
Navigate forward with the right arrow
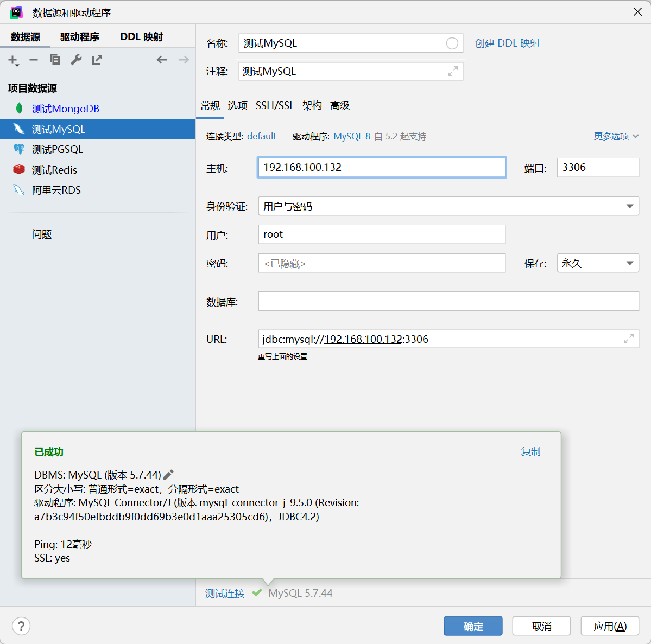click(x=184, y=60)
